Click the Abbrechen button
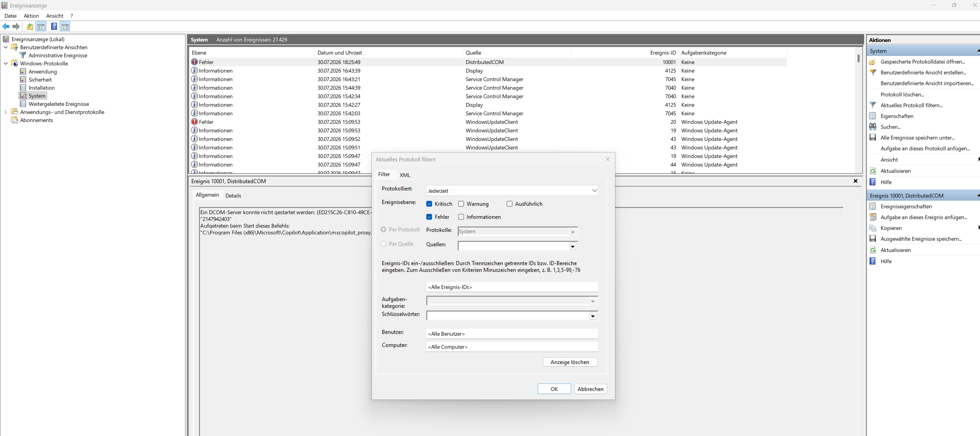Image resolution: width=980 pixels, height=436 pixels. point(590,389)
